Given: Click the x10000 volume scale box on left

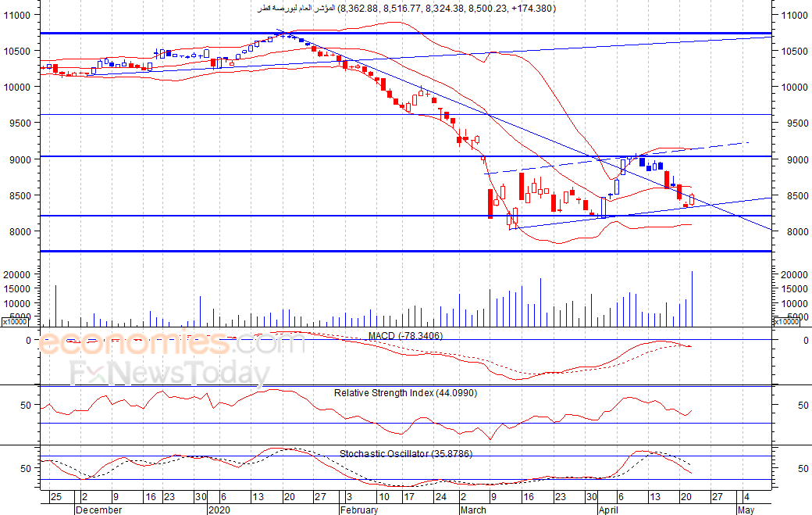Looking at the screenshot, I should click(15, 322).
